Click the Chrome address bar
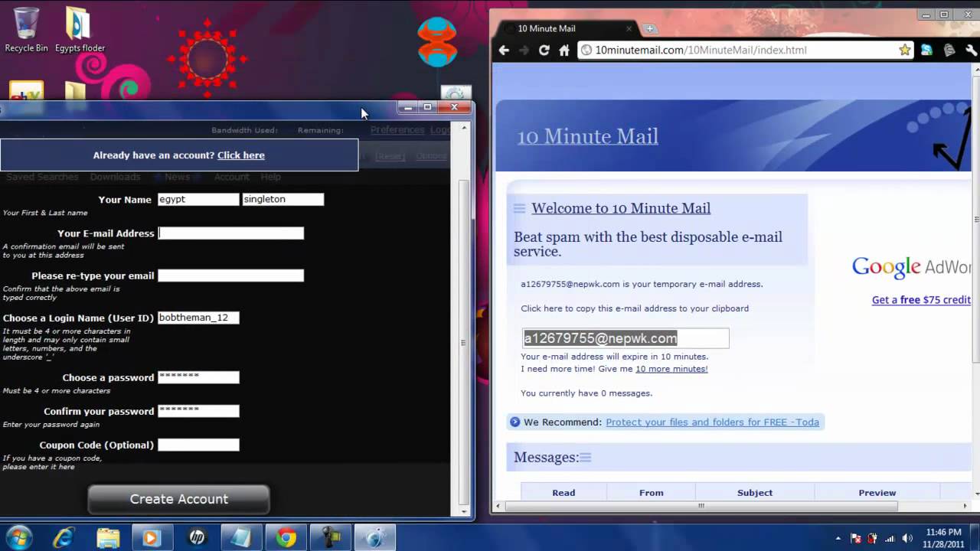Screen dimensions: 980x551 pos(739,50)
